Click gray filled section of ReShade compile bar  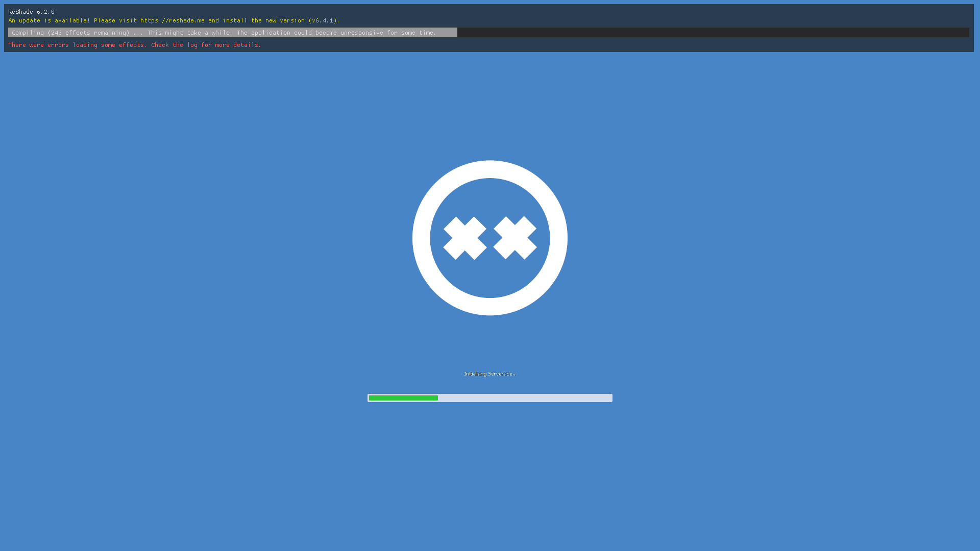pyautogui.click(x=447, y=33)
